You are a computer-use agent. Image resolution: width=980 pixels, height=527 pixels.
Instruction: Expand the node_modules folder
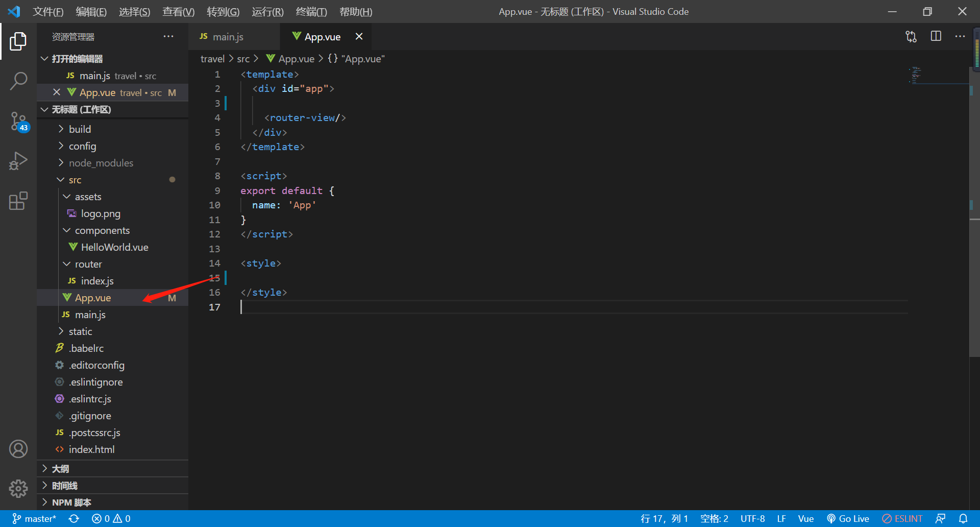(112, 163)
